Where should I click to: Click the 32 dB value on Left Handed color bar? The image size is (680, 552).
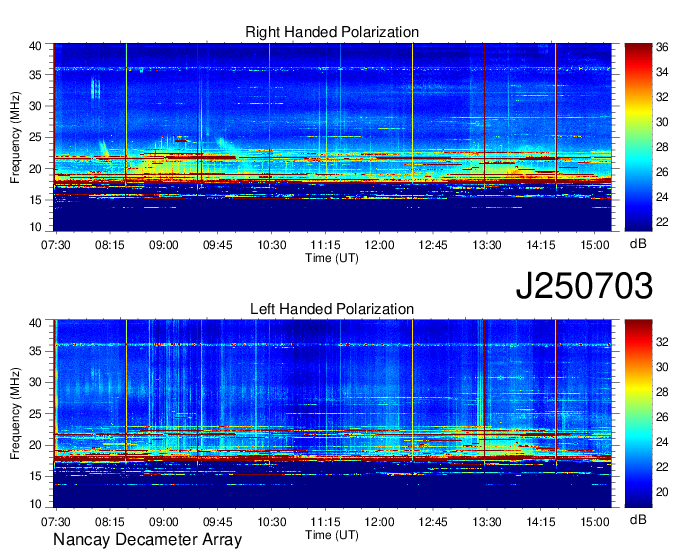tap(662, 342)
